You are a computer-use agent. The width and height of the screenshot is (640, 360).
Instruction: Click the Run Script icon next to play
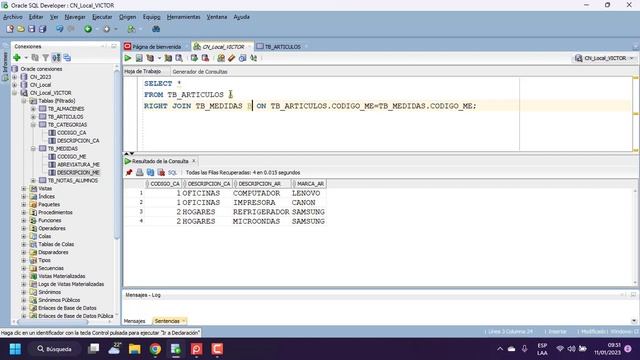139,58
